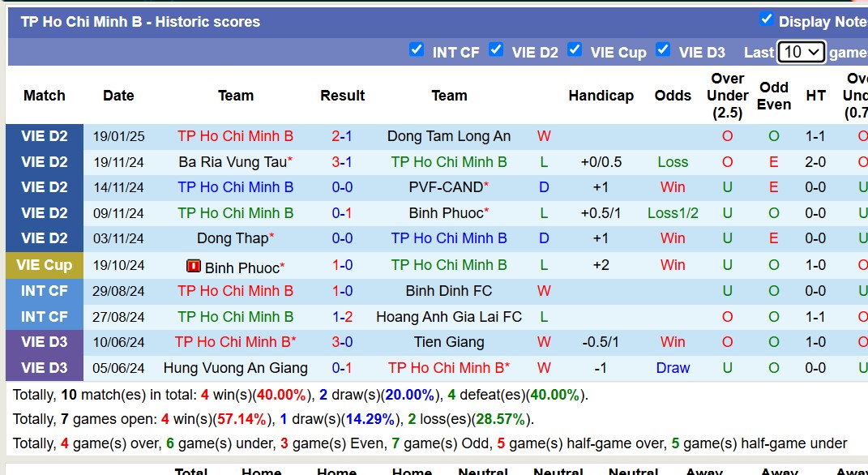Click the Tien Giang team link
The width and height of the screenshot is (868, 475).
(x=449, y=342)
